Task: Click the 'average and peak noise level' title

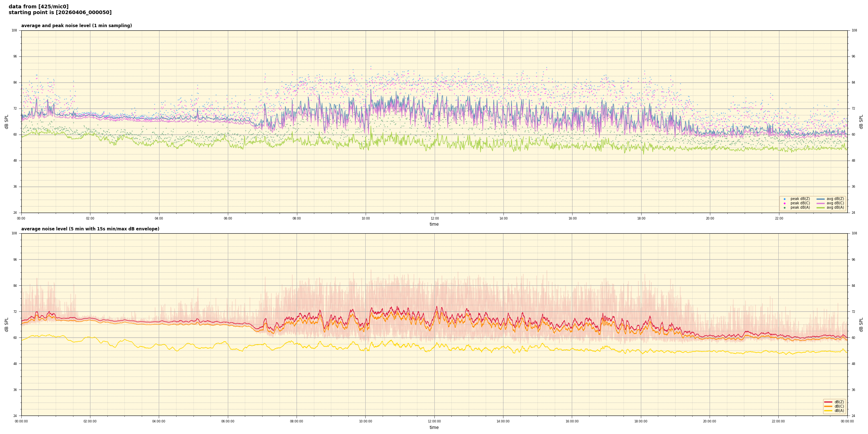Action: click(76, 26)
